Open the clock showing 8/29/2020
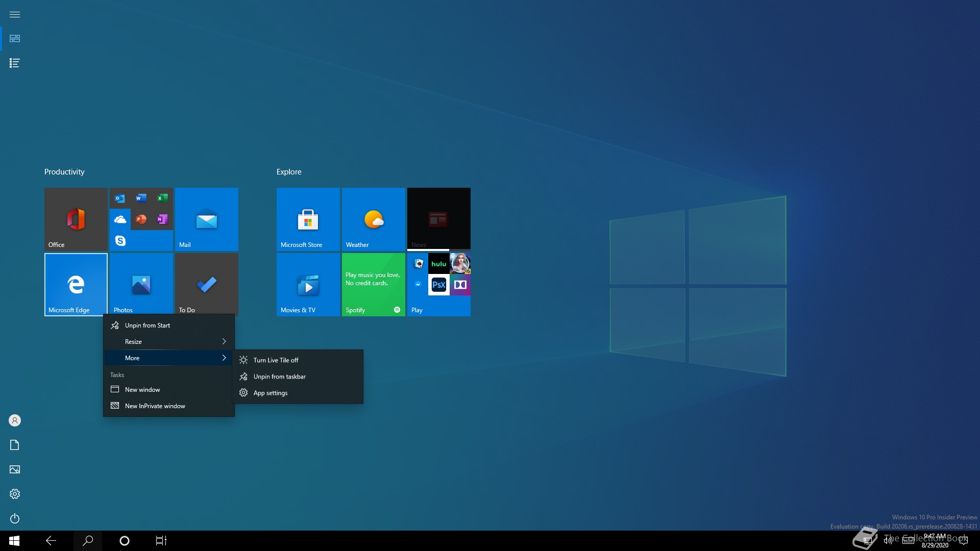 click(x=935, y=541)
